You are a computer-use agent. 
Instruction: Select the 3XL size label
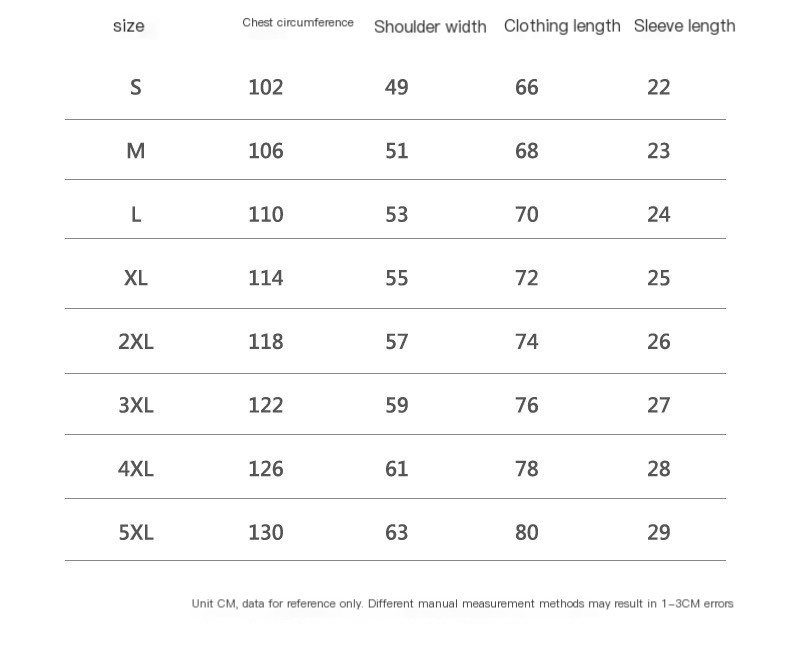coord(136,405)
